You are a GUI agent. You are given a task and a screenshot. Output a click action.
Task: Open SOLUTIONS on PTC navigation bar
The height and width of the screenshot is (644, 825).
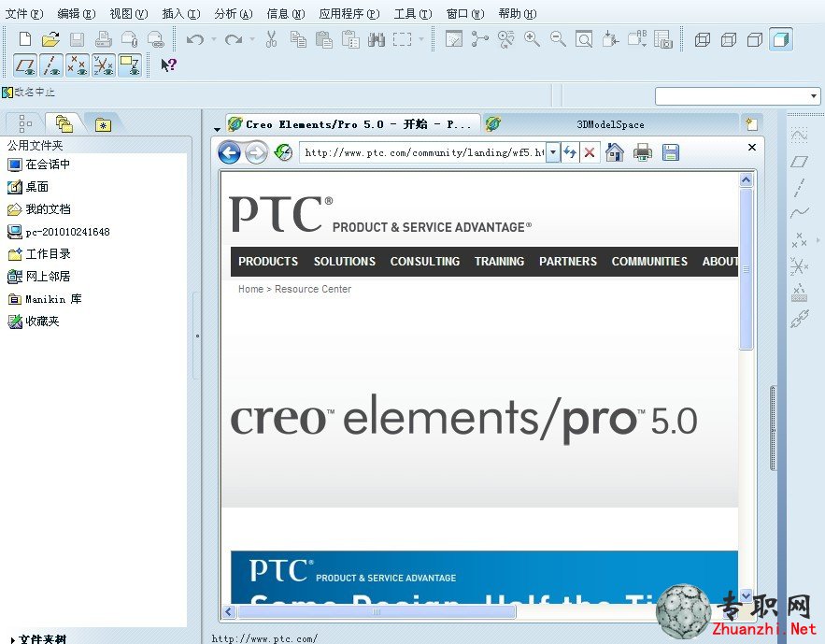345,262
